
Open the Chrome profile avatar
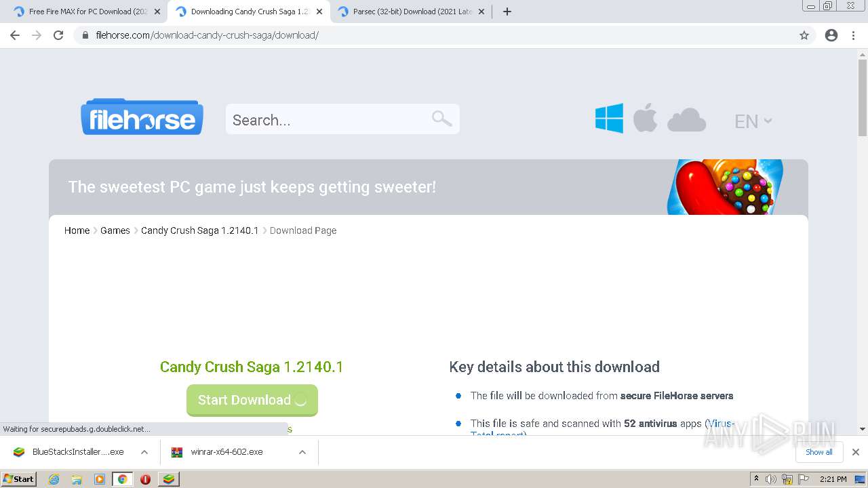tap(831, 35)
